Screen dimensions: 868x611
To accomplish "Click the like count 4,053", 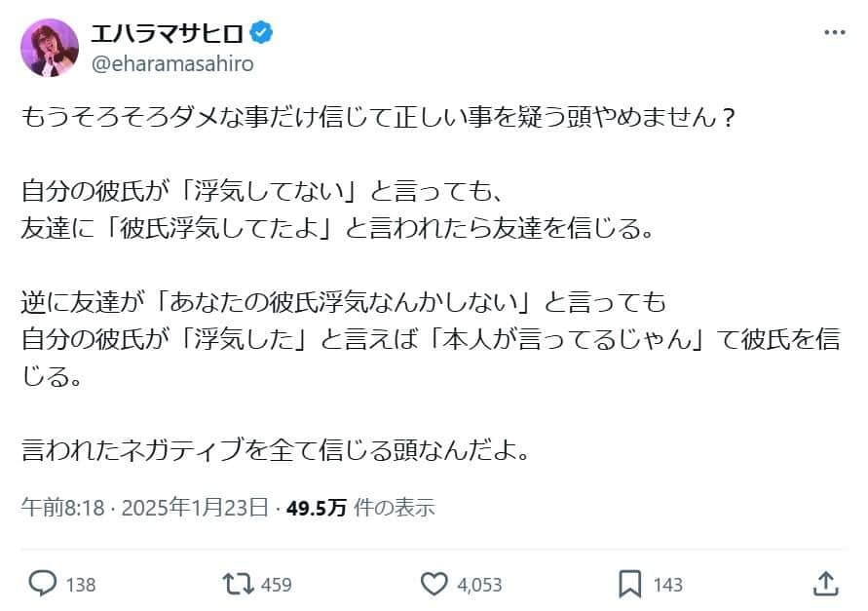I will coord(479,585).
